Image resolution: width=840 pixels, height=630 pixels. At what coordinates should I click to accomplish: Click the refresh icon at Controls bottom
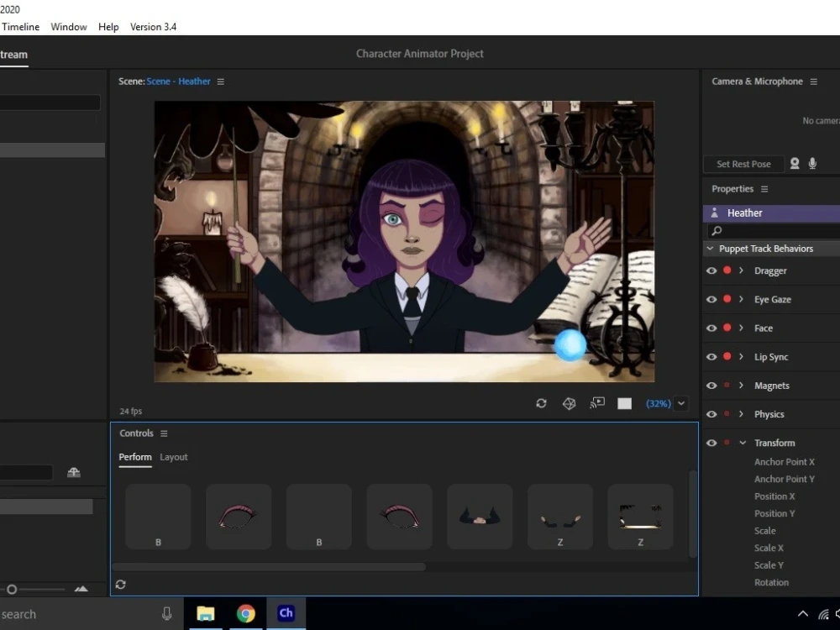[x=120, y=585]
